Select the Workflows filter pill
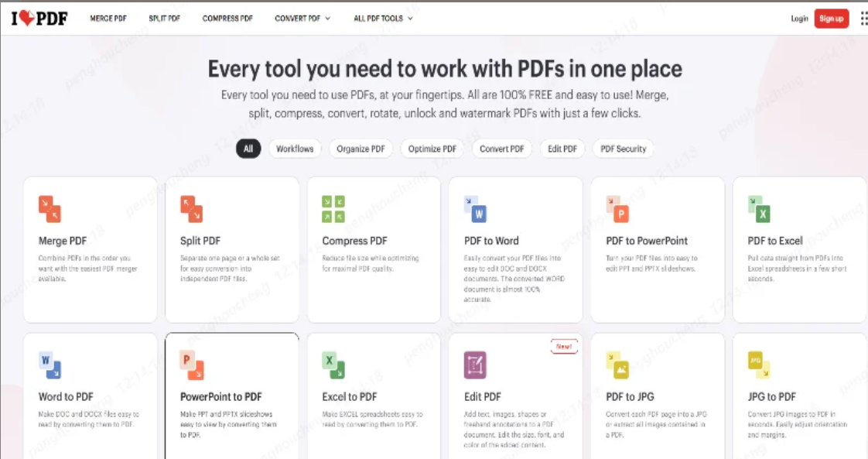Screen dimensions: 868x459 296,148
